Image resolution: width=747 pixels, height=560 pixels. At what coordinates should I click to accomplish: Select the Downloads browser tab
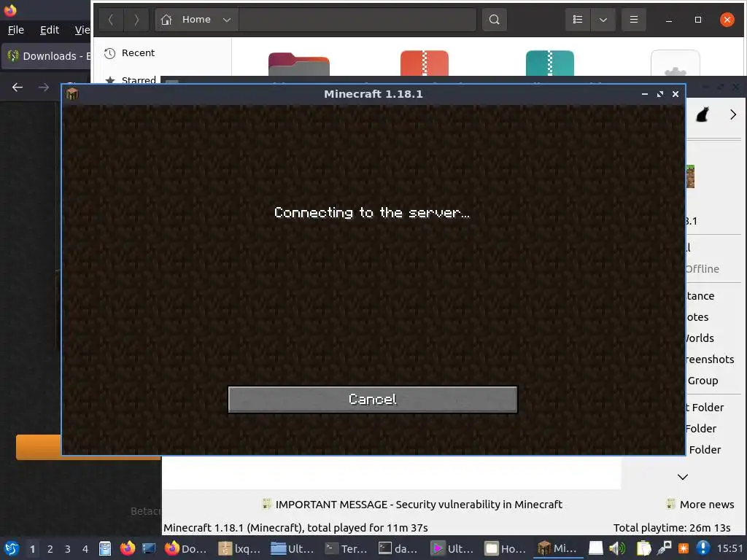click(x=47, y=56)
